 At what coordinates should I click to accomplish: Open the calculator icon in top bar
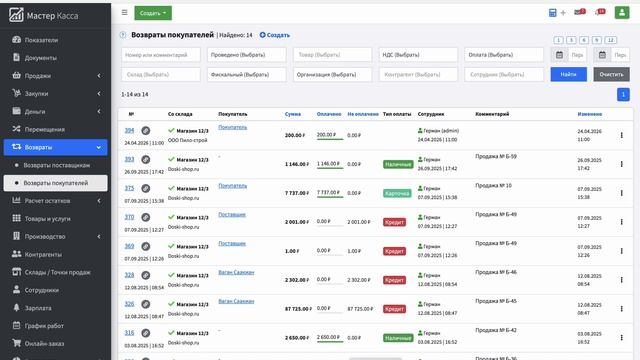click(x=553, y=13)
